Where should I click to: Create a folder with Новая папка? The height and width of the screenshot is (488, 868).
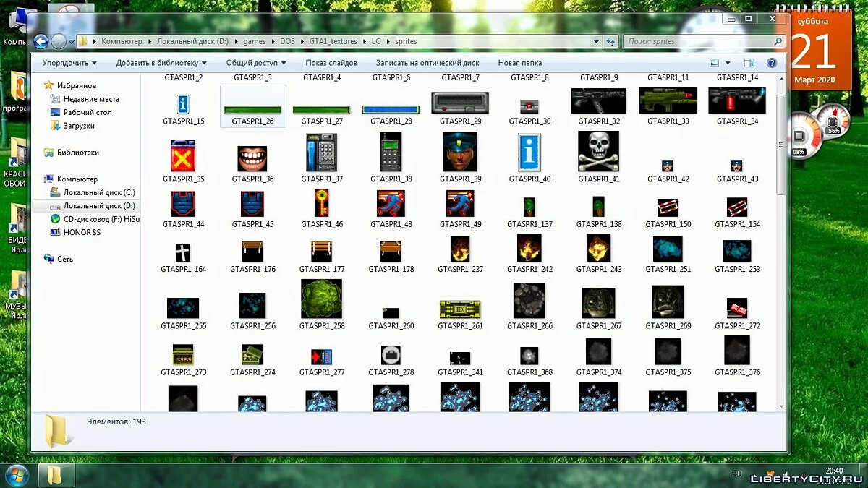pos(519,63)
